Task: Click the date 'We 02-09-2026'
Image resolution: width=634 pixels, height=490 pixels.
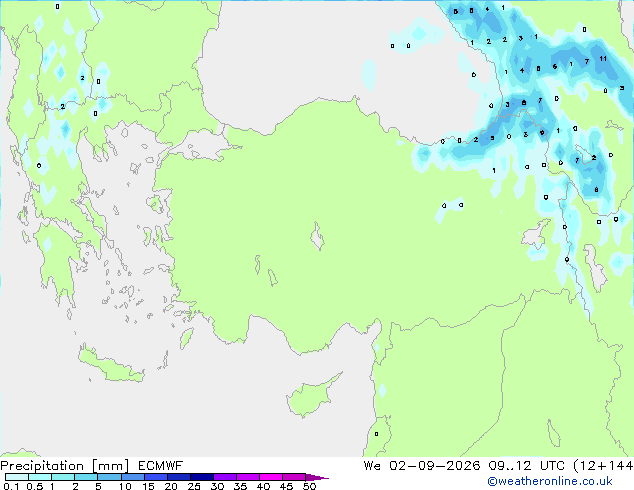Action: click(422, 466)
